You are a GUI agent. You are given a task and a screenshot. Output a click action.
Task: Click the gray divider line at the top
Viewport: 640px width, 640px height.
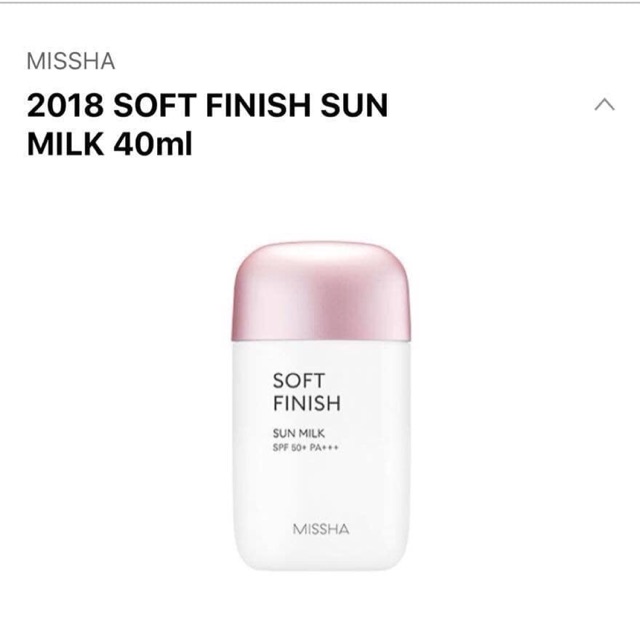[320, 2]
